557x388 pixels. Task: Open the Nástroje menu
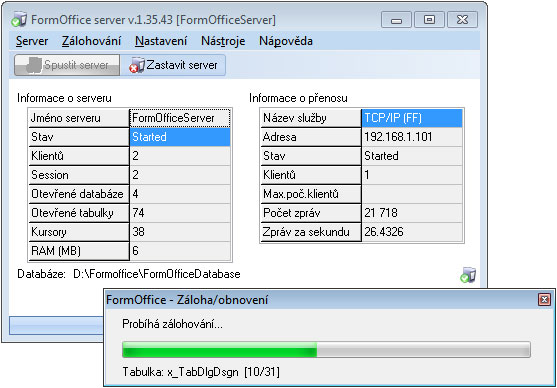point(223,41)
